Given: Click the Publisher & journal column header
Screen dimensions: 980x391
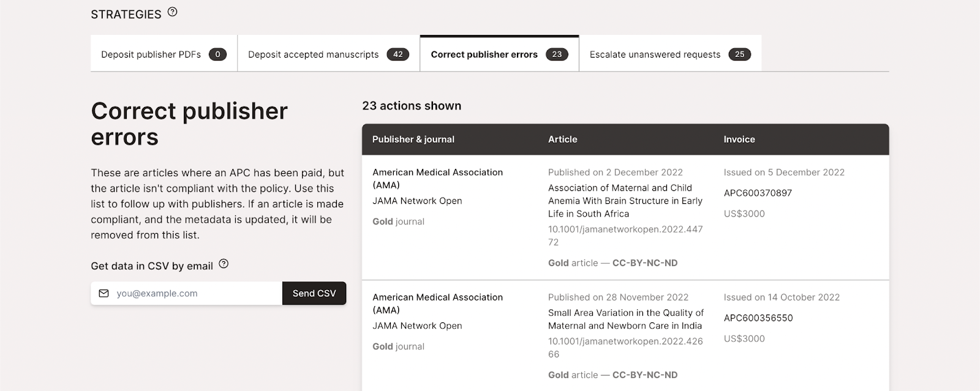Looking at the screenshot, I should [x=413, y=140].
